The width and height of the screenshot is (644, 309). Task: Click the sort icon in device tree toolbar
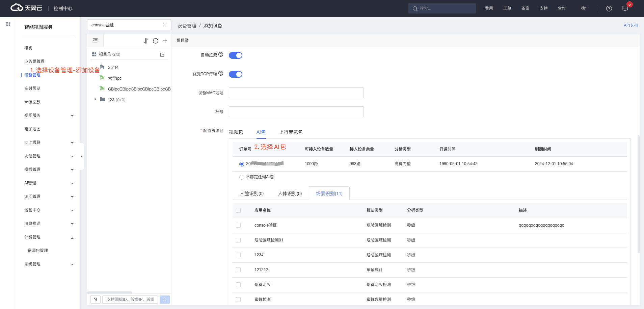[x=146, y=41]
